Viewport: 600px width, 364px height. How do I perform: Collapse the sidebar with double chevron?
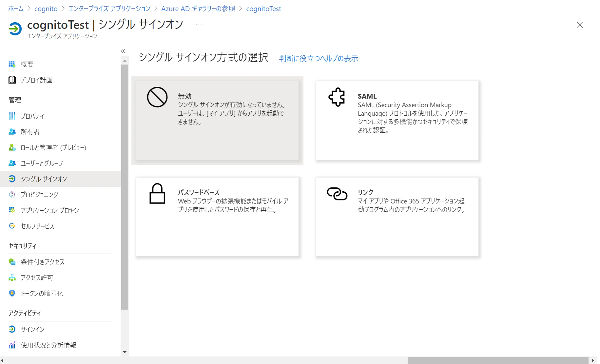point(123,51)
